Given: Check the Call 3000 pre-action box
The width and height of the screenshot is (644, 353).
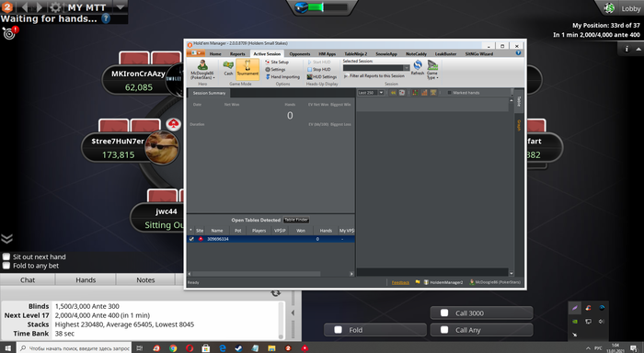Looking at the screenshot, I should click(x=444, y=313).
